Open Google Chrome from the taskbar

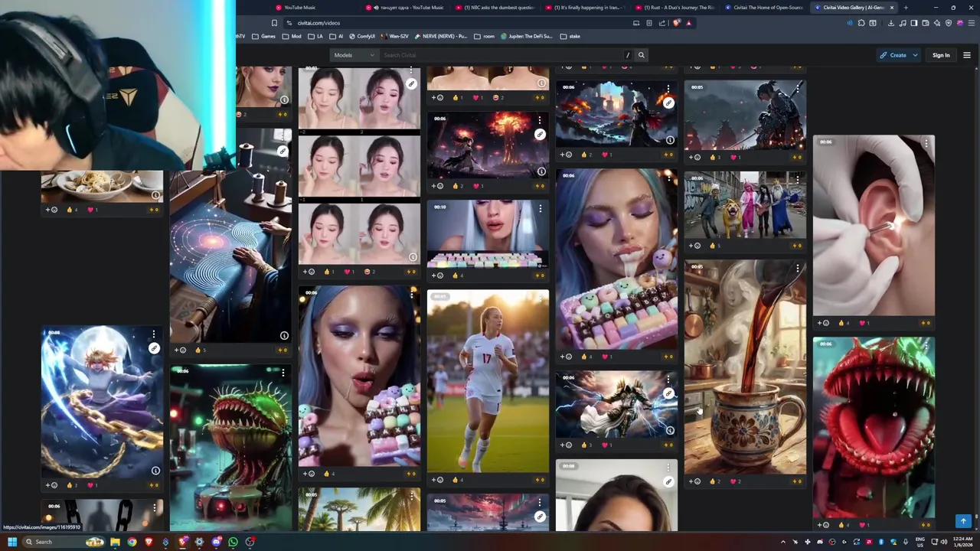(x=132, y=542)
